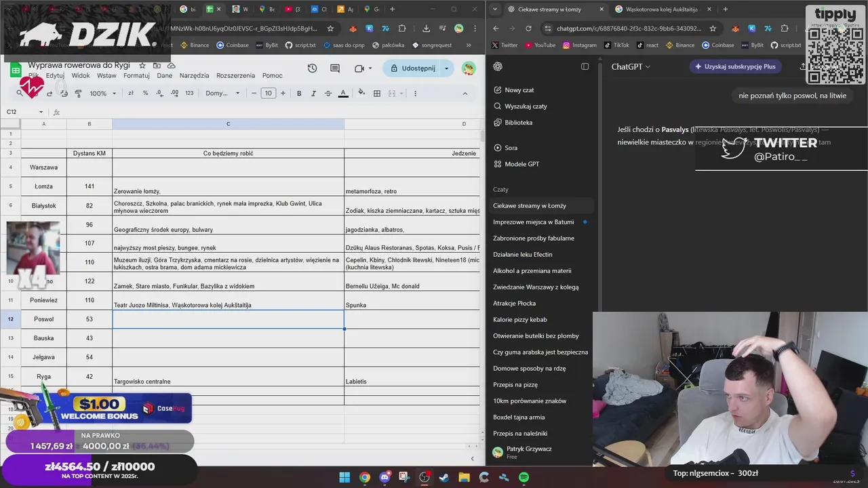Click the ChatGPT logo icon in sidebar

498,66
